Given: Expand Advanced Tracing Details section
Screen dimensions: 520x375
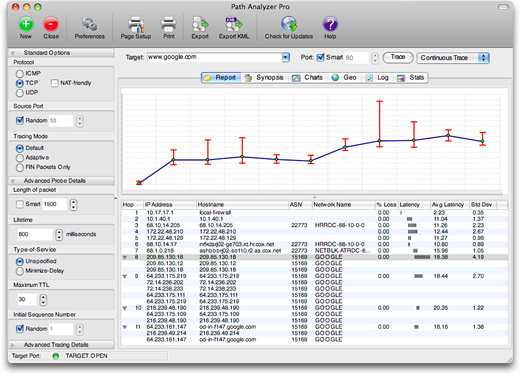Looking at the screenshot, I should click(x=13, y=345).
